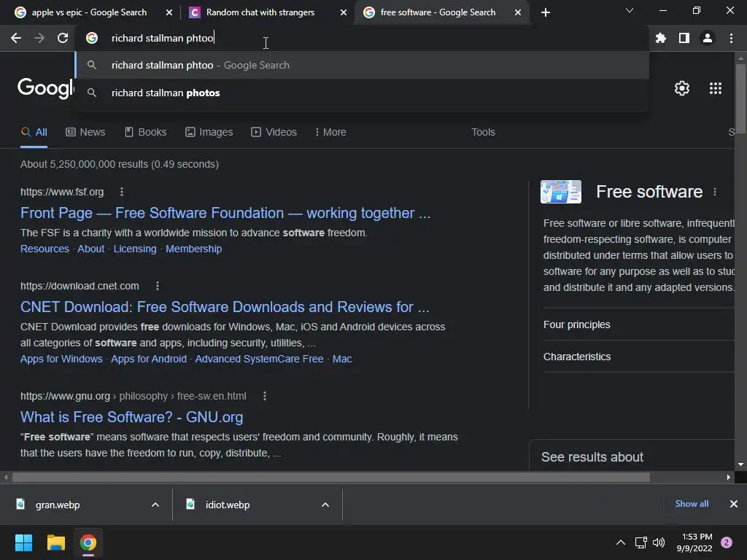Go back to the previous page
This screenshot has width=747, height=560.
tap(16, 38)
